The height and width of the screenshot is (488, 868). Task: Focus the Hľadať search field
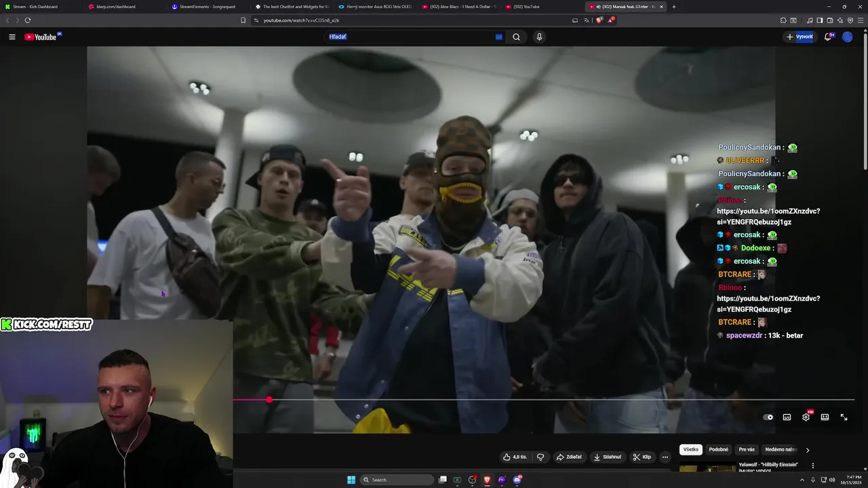pyautogui.click(x=415, y=37)
